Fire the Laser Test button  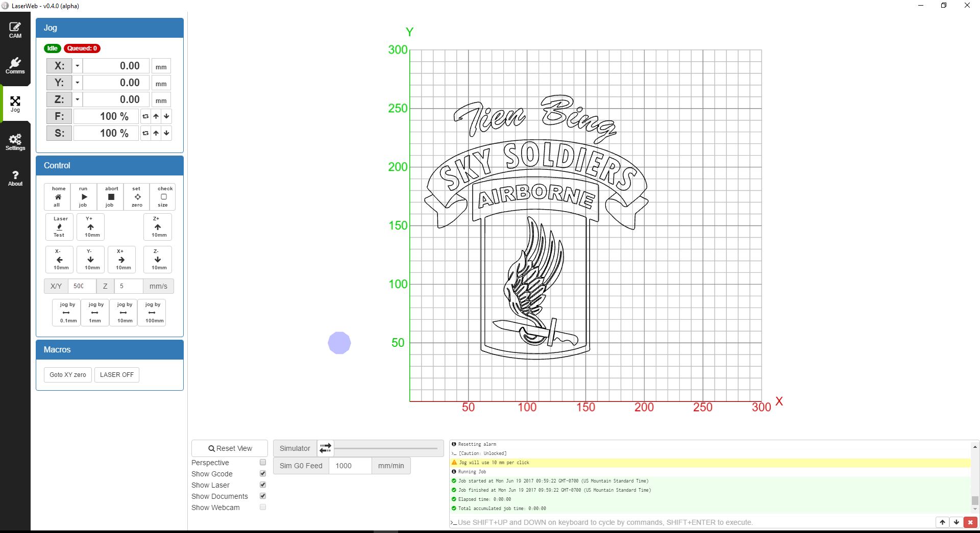[59, 227]
